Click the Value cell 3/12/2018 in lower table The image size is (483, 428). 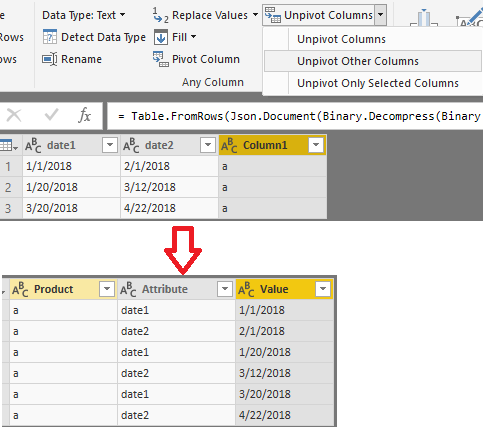[284, 373]
